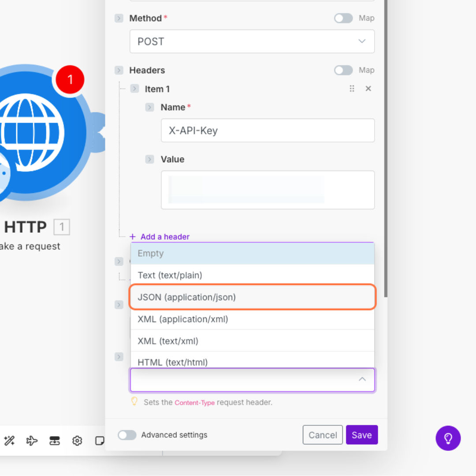The height and width of the screenshot is (476, 476).
Task: Click the red badge showing 1
Action: tap(70, 79)
